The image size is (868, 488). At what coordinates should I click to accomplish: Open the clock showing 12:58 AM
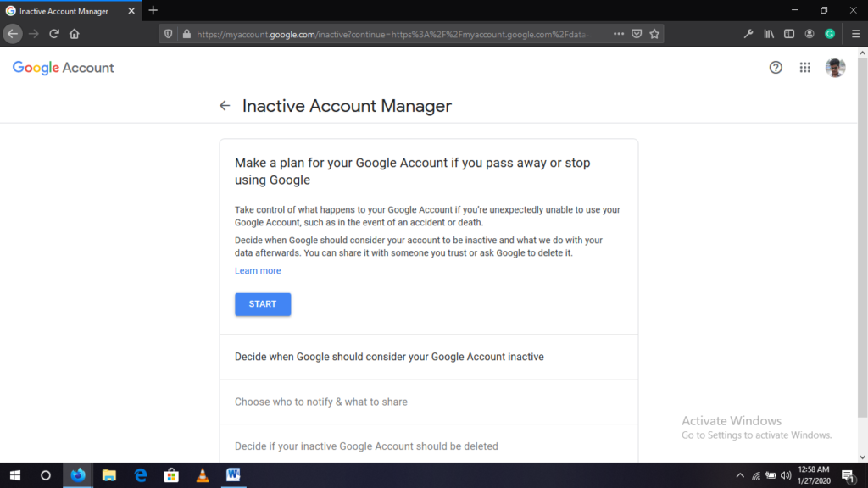pyautogui.click(x=814, y=475)
